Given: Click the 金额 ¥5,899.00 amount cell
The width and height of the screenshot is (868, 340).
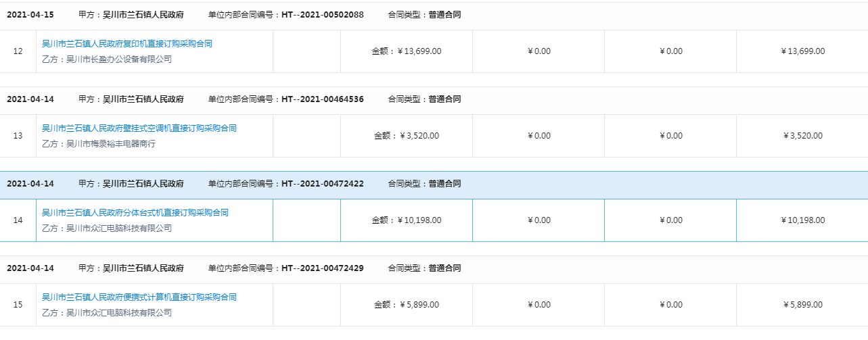Looking at the screenshot, I should coord(406,305).
